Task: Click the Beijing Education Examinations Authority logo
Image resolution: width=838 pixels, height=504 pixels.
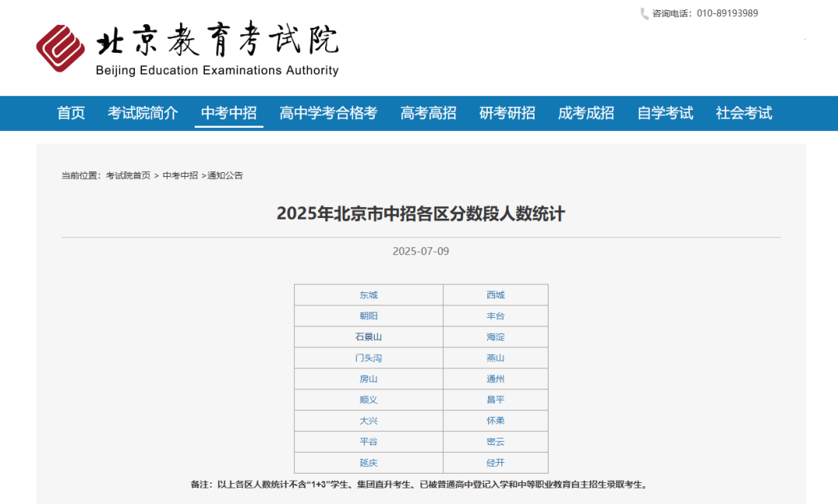Action: point(190,48)
